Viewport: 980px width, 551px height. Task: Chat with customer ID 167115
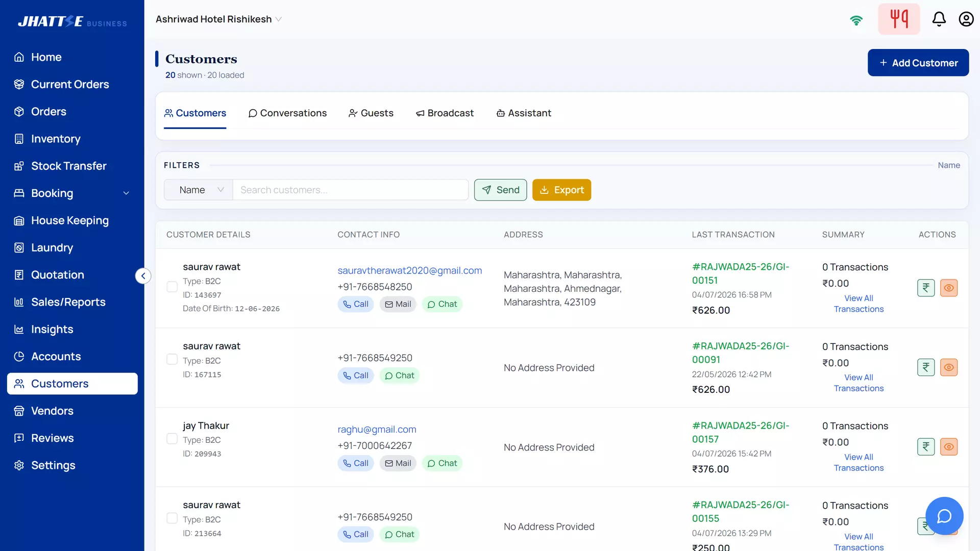coord(400,375)
